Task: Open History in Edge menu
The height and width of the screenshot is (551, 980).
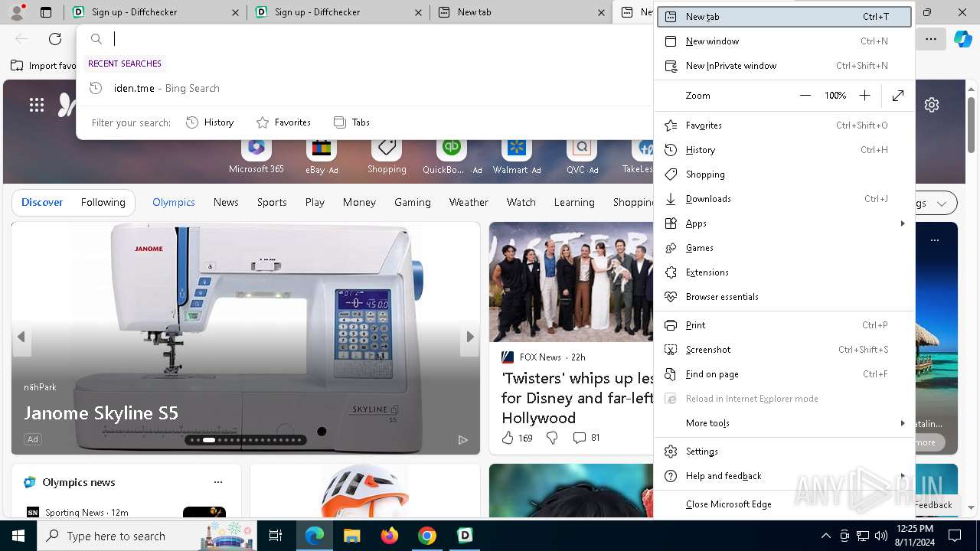Action: [785, 150]
